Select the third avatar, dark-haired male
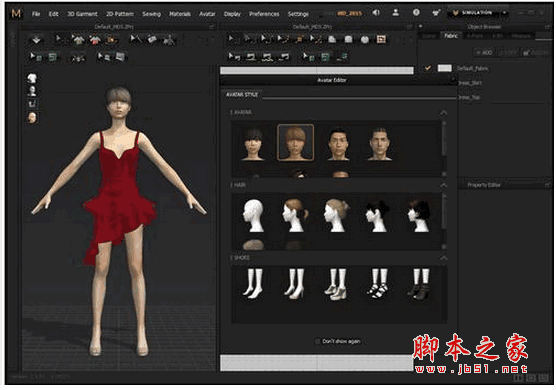Screen dimensions: 556x390 338,144
